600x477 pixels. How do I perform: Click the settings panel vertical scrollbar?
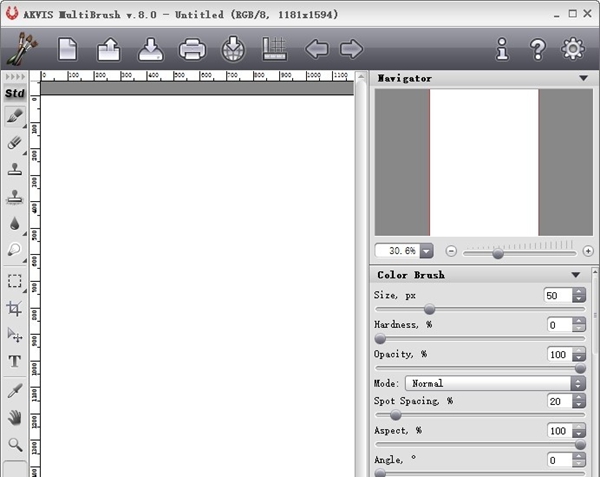595,316
